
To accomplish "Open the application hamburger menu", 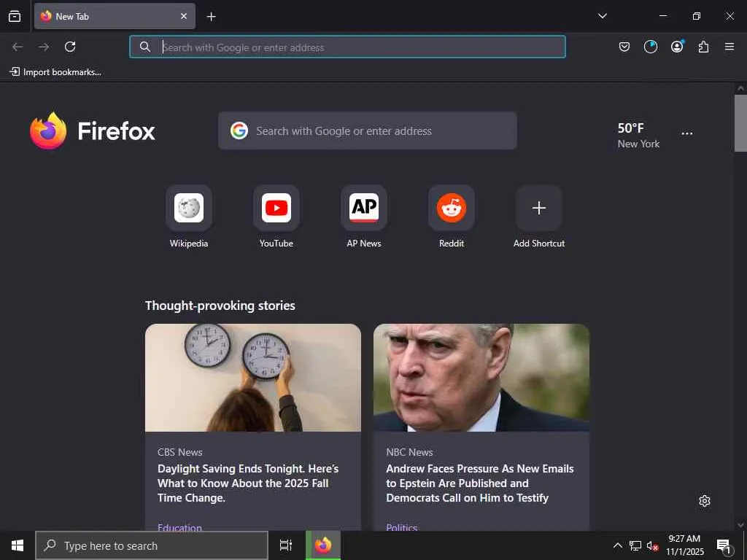I will (x=729, y=47).
